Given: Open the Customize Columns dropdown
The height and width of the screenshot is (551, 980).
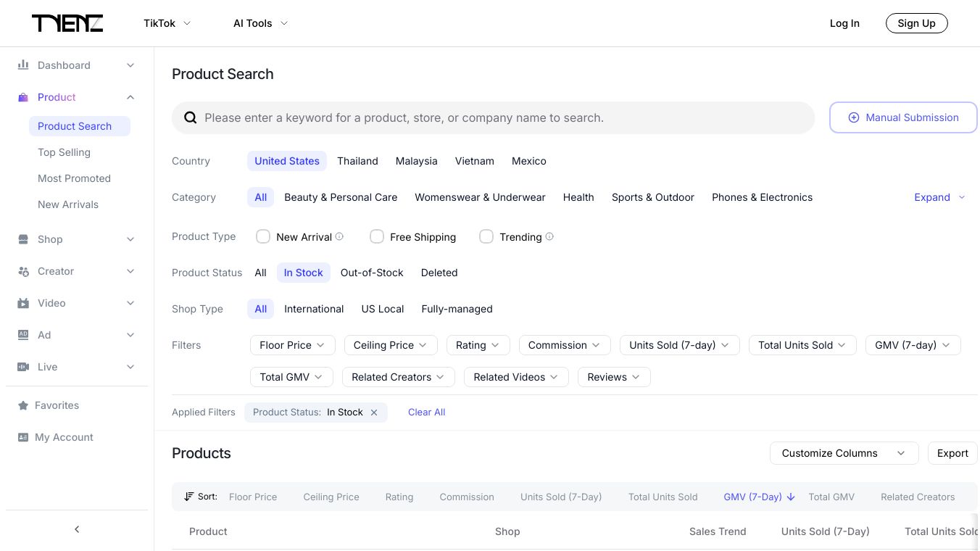Looking at the screenshot, I should pyautogui.click(x=844, y=453).
